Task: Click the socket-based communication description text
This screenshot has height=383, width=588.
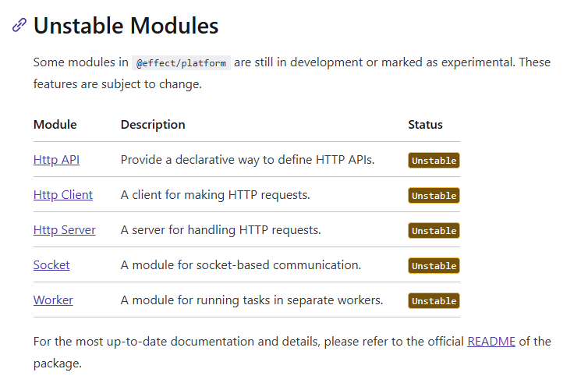Action: pyautogui.click(x=240, y=265)
